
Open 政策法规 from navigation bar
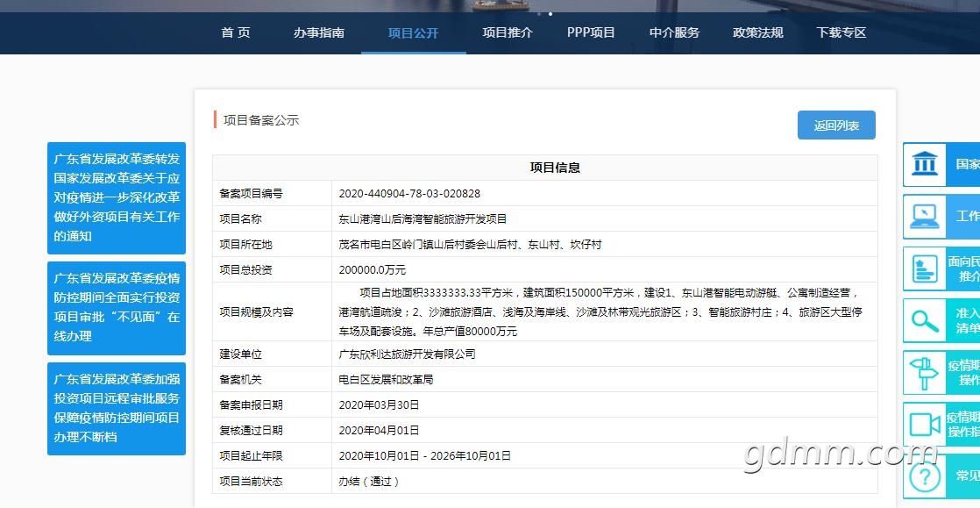[758, 33]
